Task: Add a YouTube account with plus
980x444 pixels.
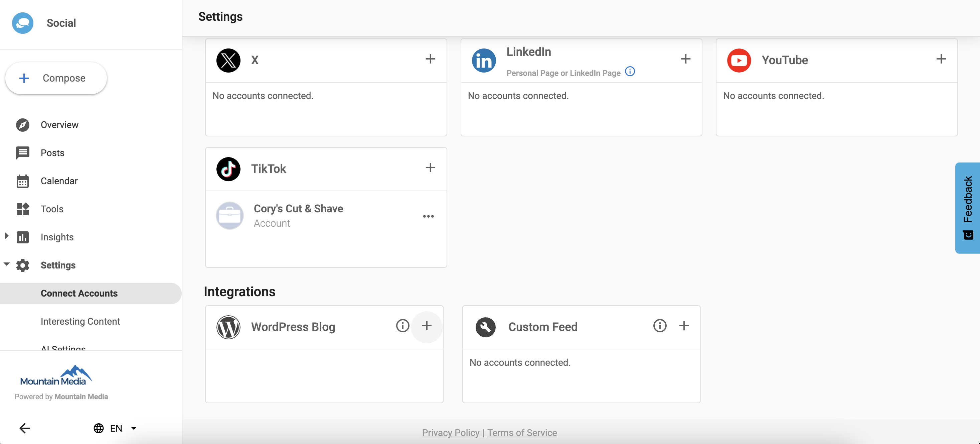Action: click(x=941, y=59)
